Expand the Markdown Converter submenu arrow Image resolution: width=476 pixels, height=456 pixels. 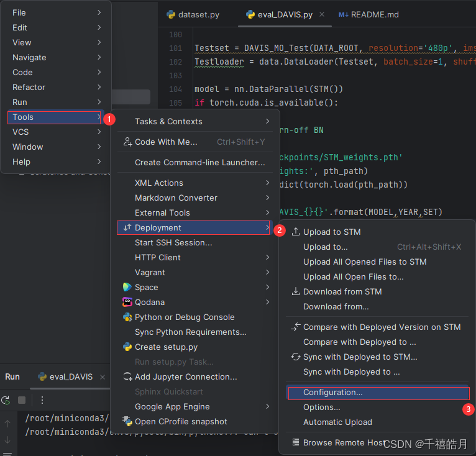click(x=267, y=198)
